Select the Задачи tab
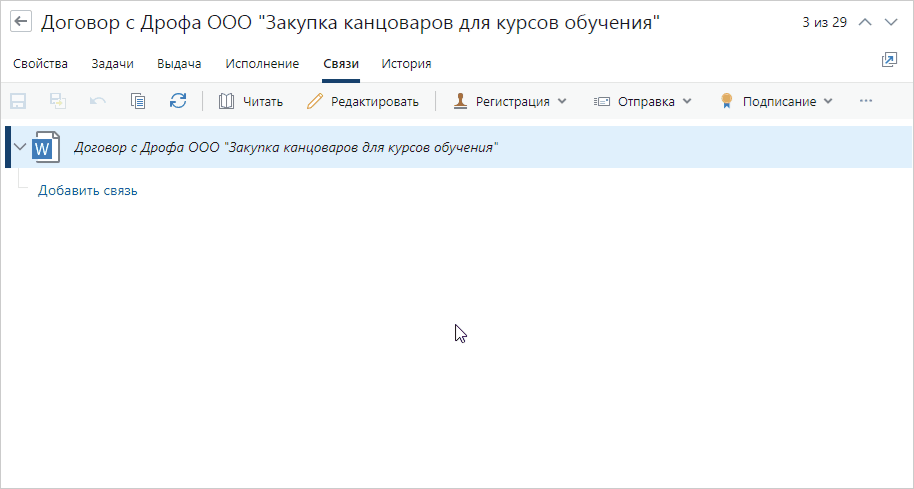914x489 pixels. (x=112, y=64)
